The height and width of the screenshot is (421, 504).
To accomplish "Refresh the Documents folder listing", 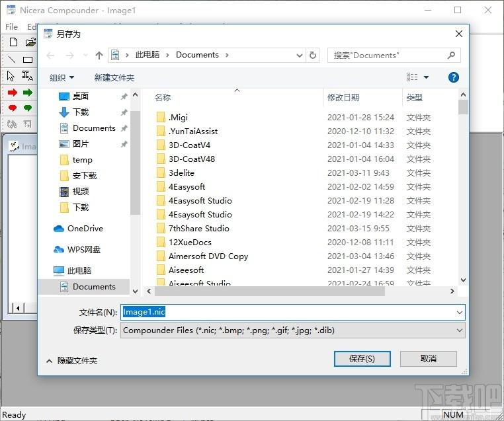I will (312, 56).
